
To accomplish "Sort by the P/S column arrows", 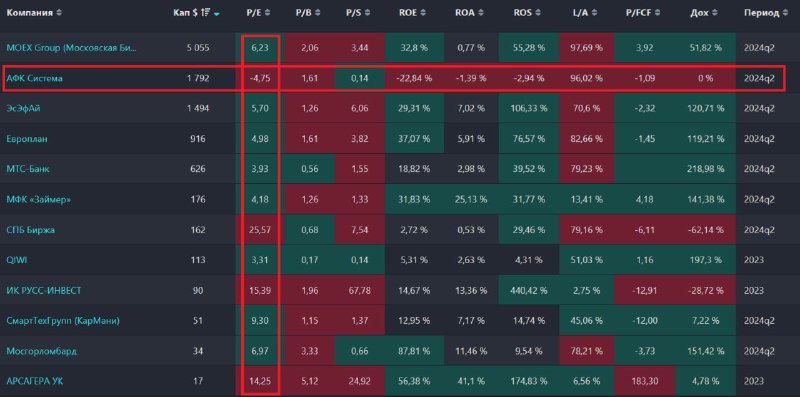I will 368,13.
